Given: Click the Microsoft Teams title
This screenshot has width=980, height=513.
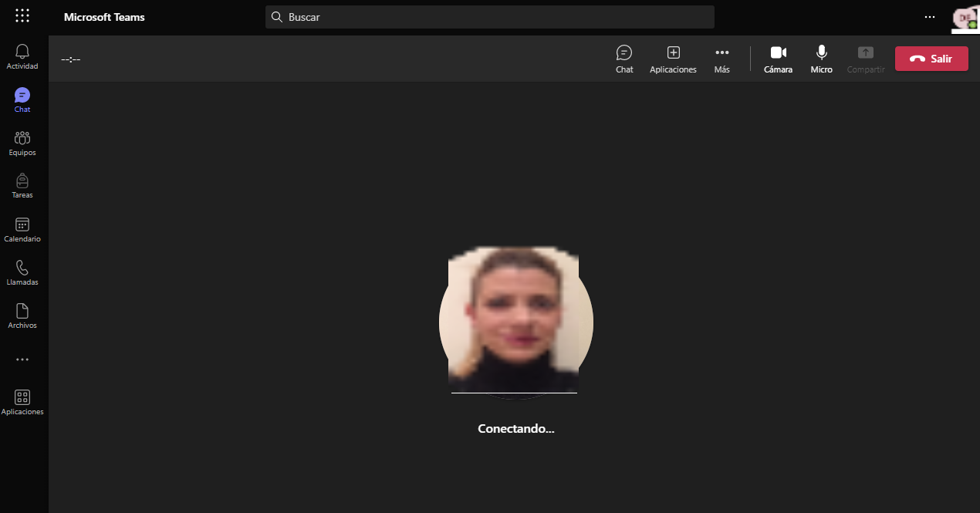Looking at the screenshot, I should 104,17.
